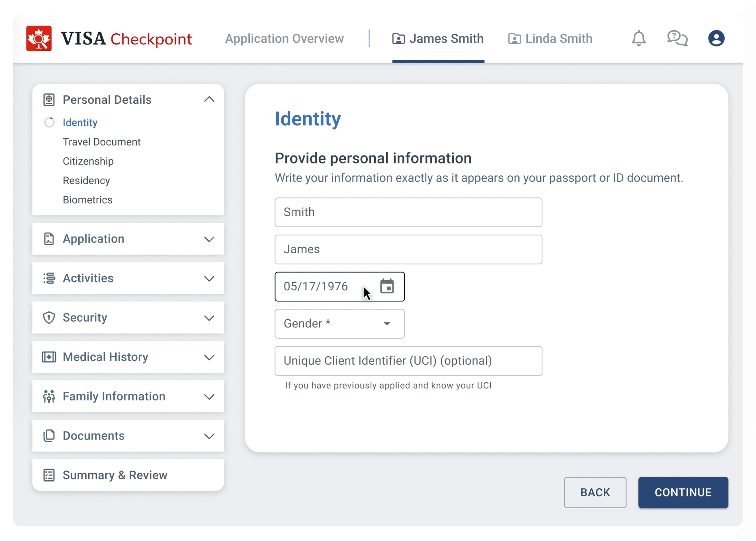Click the VISA Checkpoint maple leaf logo
The height and width of the screenshot is (541, 756).
(39, 38)
